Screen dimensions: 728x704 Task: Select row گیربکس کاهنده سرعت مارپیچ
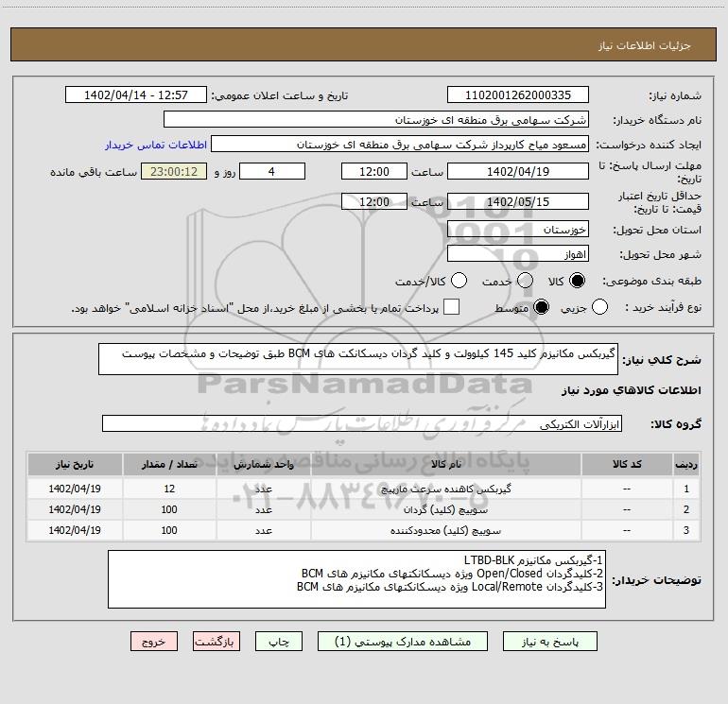[x=364, y=489]
